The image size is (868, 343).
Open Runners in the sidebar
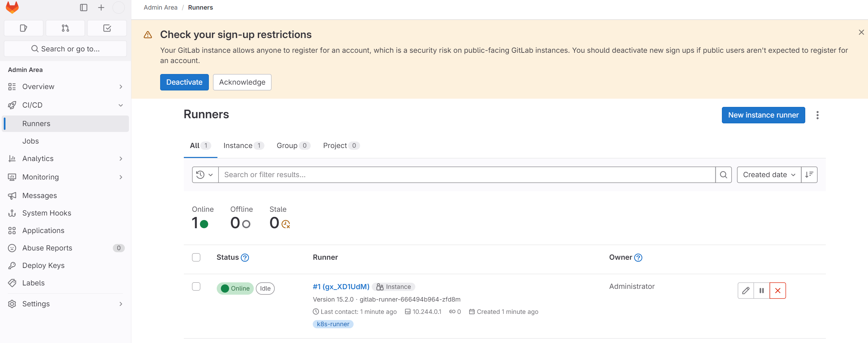coord(65,124)
